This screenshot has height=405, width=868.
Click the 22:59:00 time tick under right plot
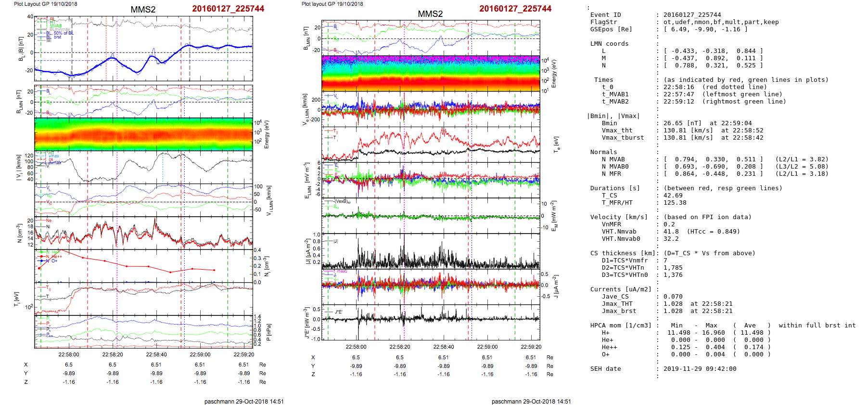tap(487, 347)
